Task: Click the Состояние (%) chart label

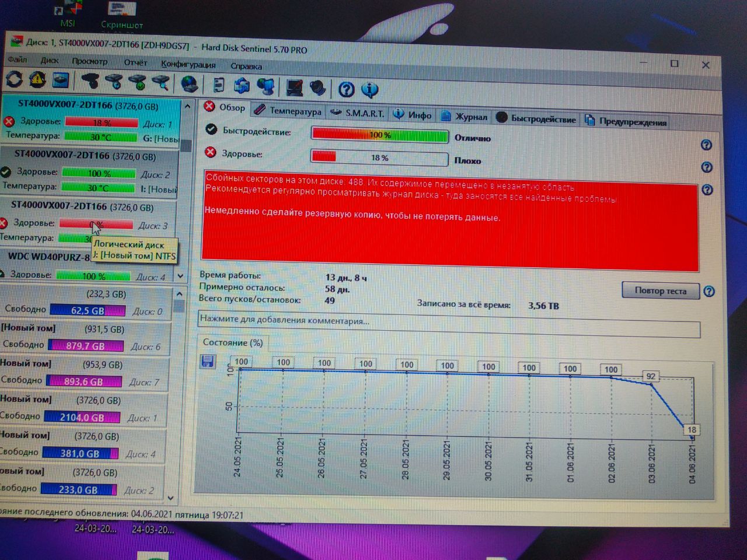Action: 233,342
